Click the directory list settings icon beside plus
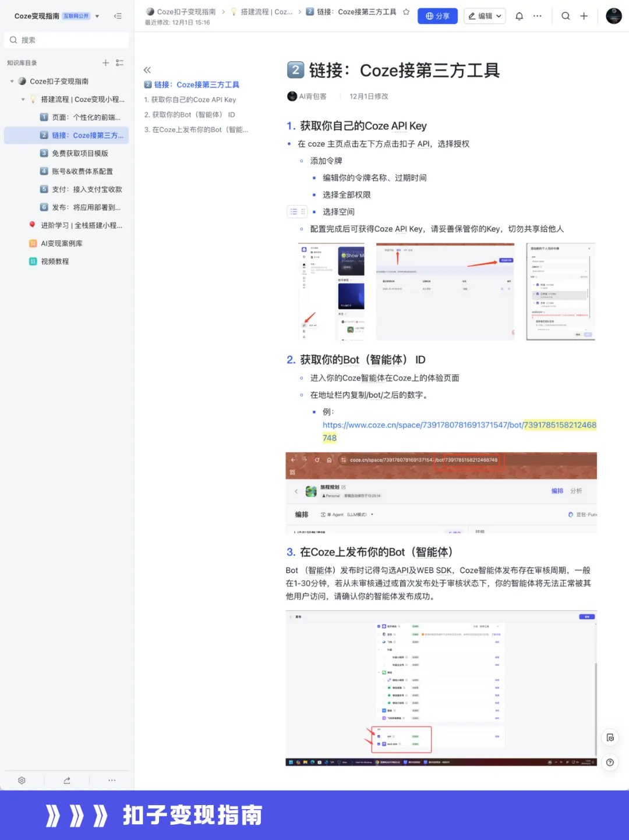This screenshot has height=840, width=629. click(x=119, y=63)
